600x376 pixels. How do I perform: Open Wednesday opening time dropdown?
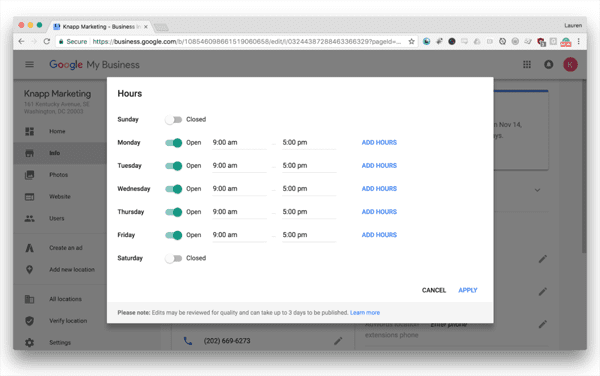pos(239,189)
